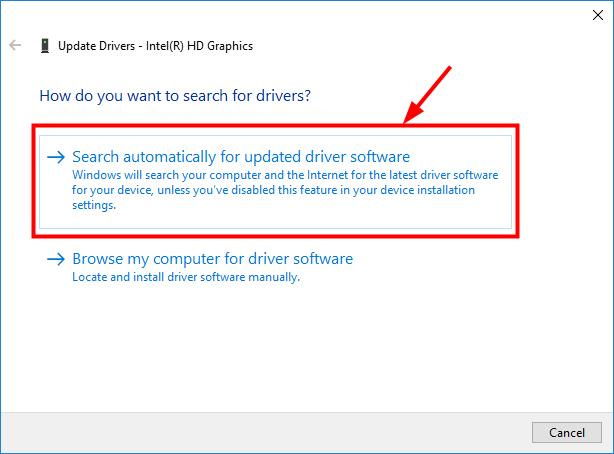Viewport: 614px width, 454px height.
Task: Click the blank footer area left of Cancel
Action: tap(270, 431)
